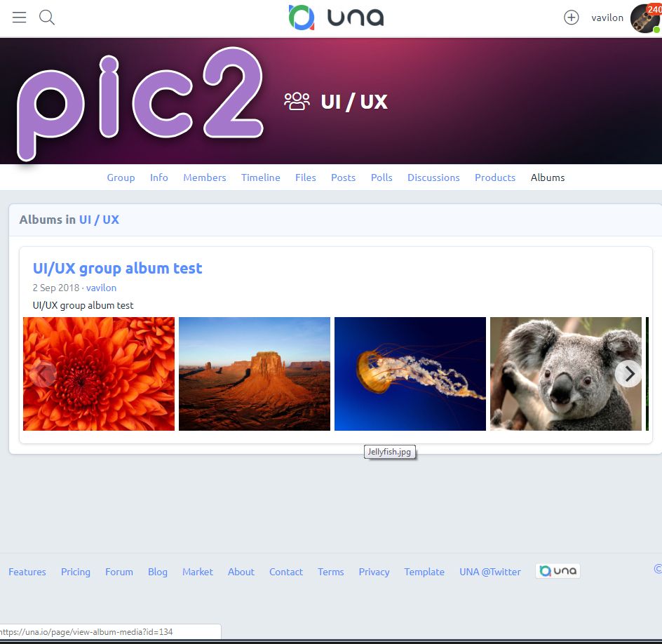This screenshot has height=644, width=662.
Task: Switch to the Members tab
Action: point(205,177)
